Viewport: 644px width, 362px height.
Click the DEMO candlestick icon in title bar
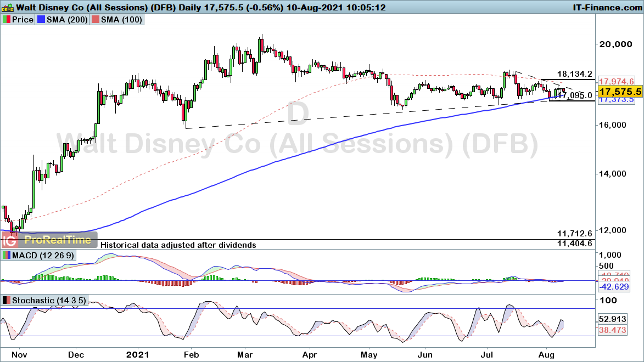[x=7, y=7]
